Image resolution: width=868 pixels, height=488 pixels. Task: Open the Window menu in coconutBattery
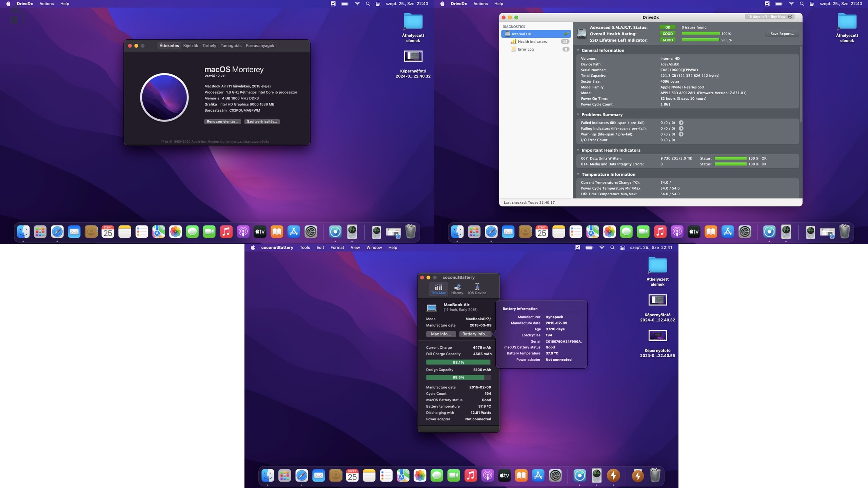click(374, 248)
